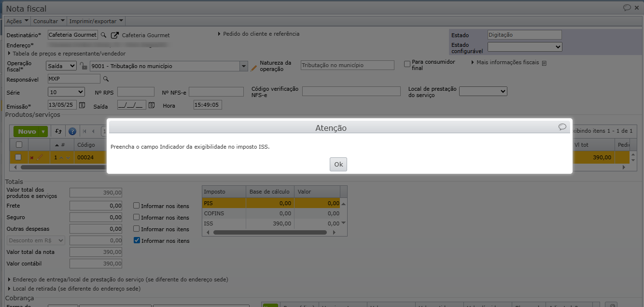Expand Local de retirada section
Screen dimensions: 644x307
(74, 289)
